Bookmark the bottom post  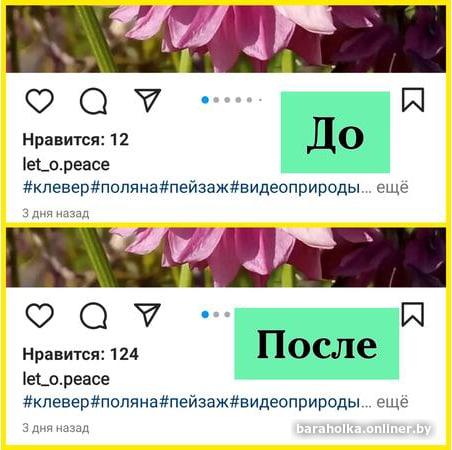pos(413,314)
